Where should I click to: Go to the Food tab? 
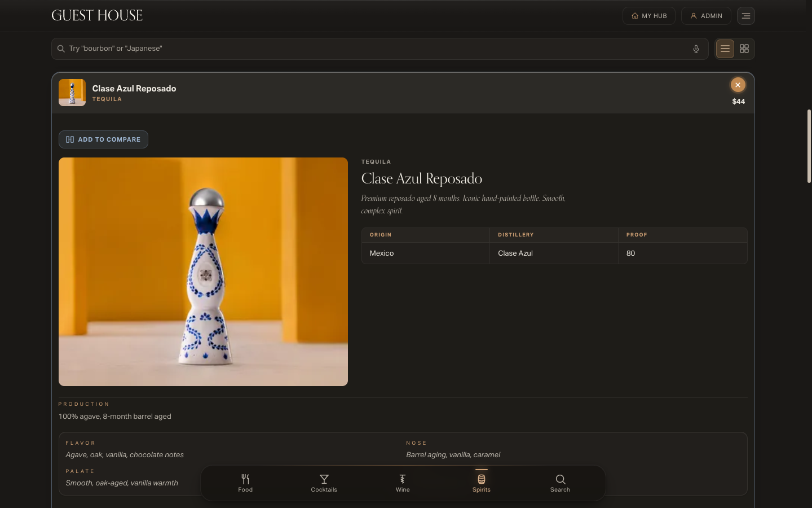click(x=245, y=483)
